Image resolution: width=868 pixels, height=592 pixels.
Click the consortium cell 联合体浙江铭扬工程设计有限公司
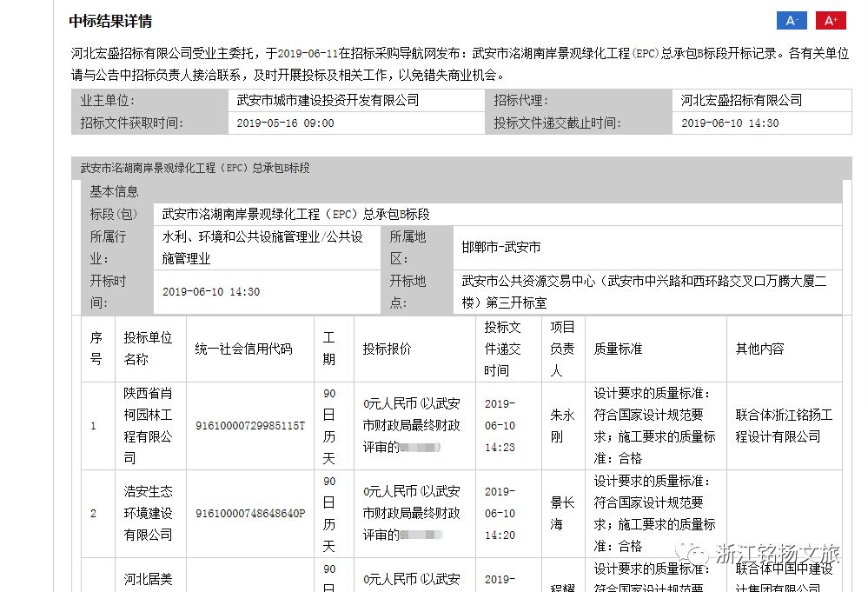click(x=783, y=426)
